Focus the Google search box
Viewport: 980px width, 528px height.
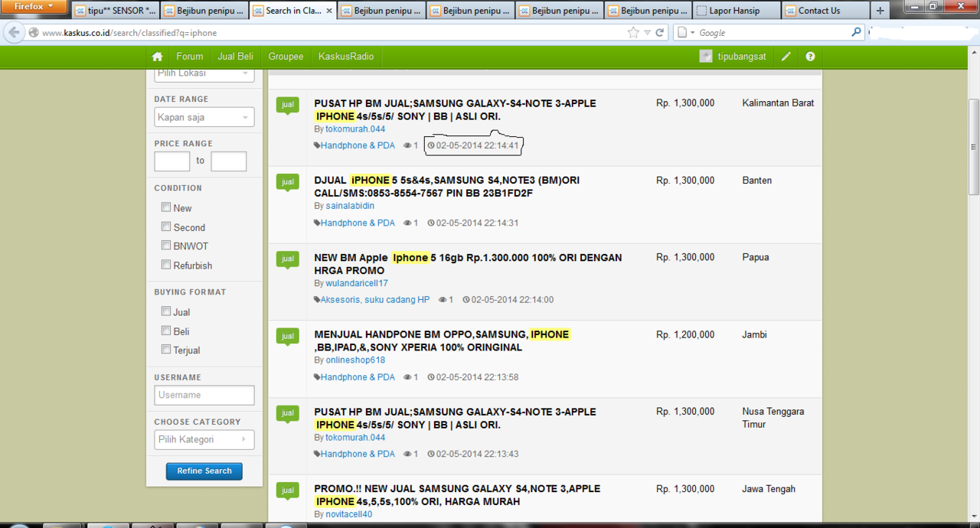coord(773,33)
